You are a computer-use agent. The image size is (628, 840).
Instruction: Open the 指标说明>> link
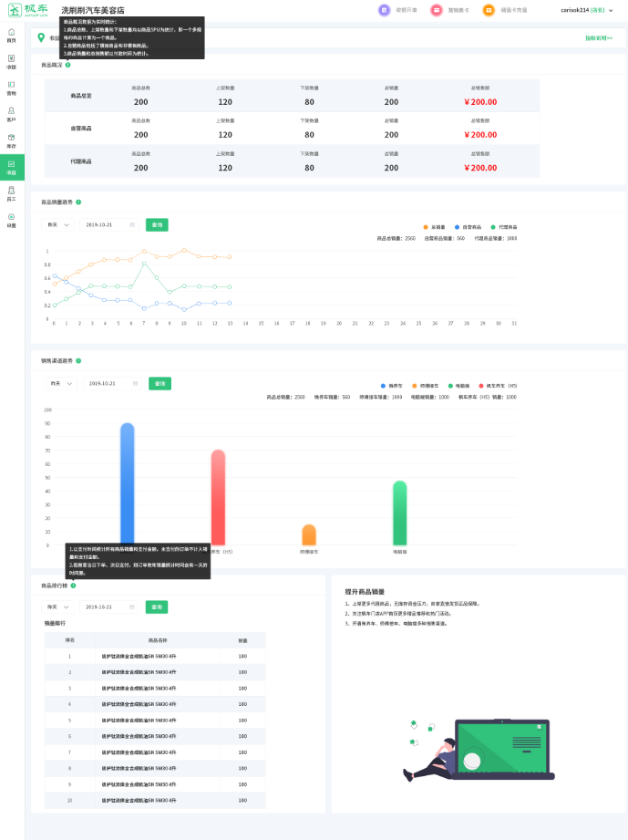(x=598, y=38)
